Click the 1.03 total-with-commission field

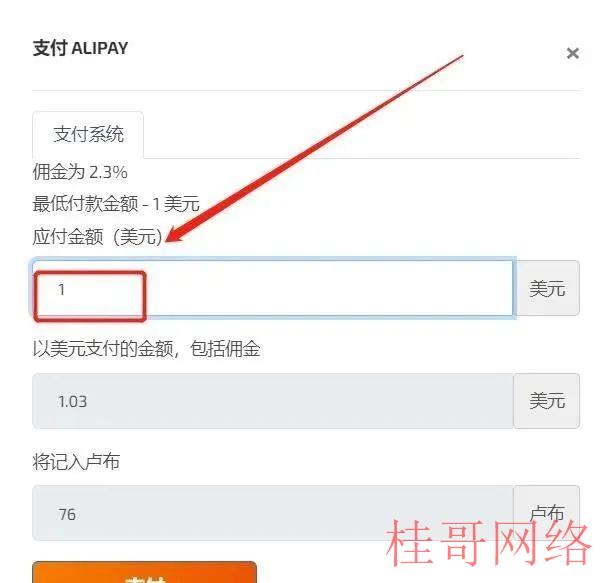point(273,401)
